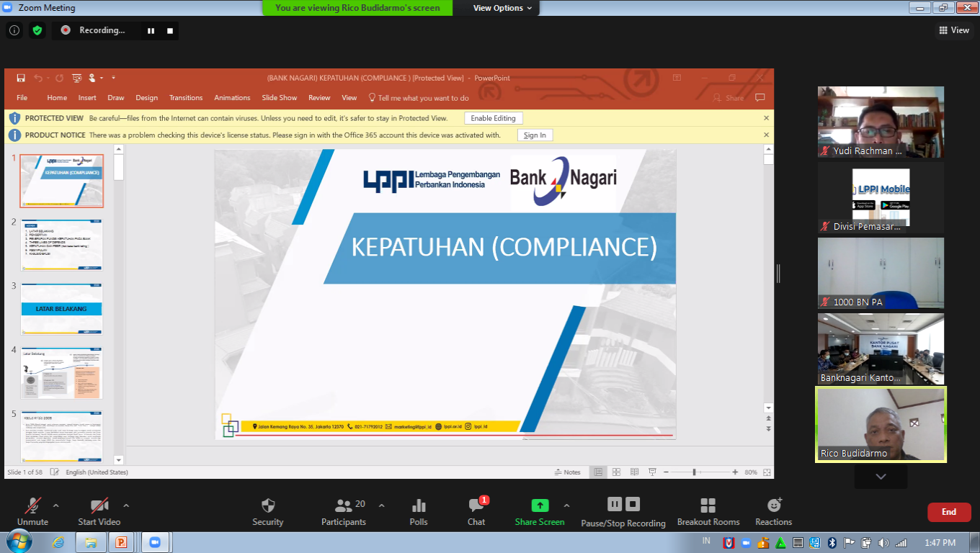Open the Chat panel
This screenshot has width=980, height=553.
pyautogui.click(x=476, y=512)
